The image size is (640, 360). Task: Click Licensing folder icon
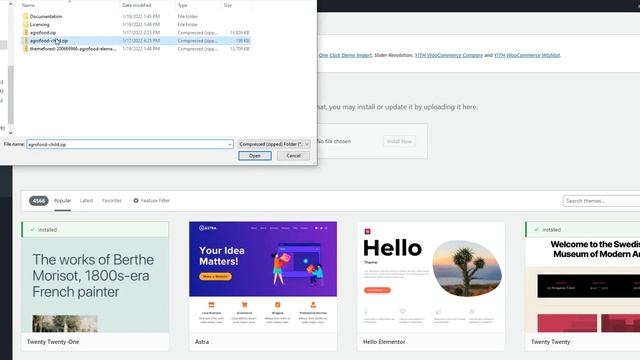[x=25, y=24]
